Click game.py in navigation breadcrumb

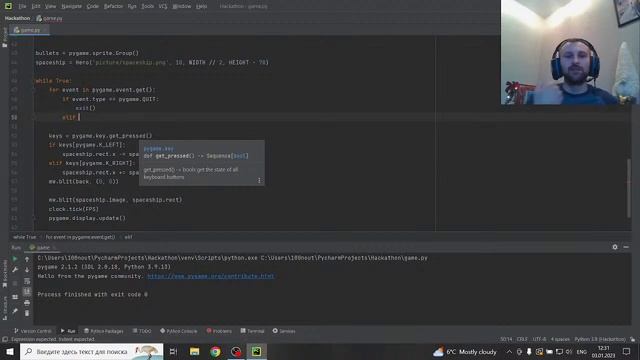49,18
